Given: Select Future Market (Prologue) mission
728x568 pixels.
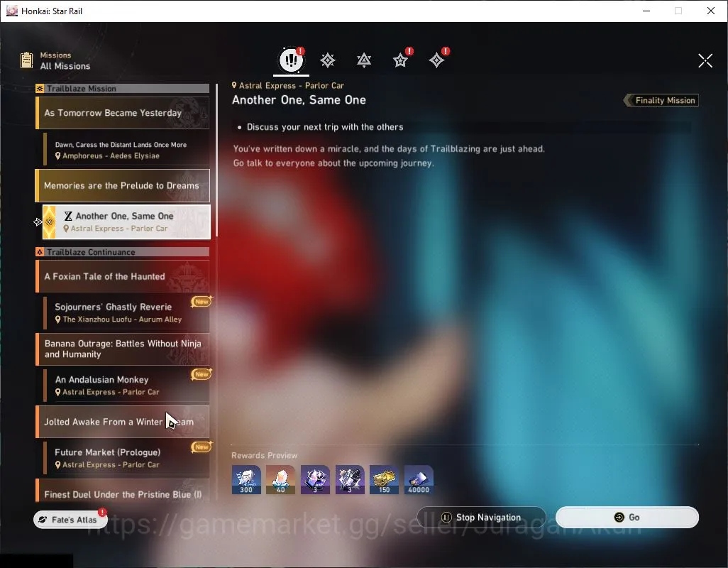Looking at the screenshot, I should tap(126, 458).
